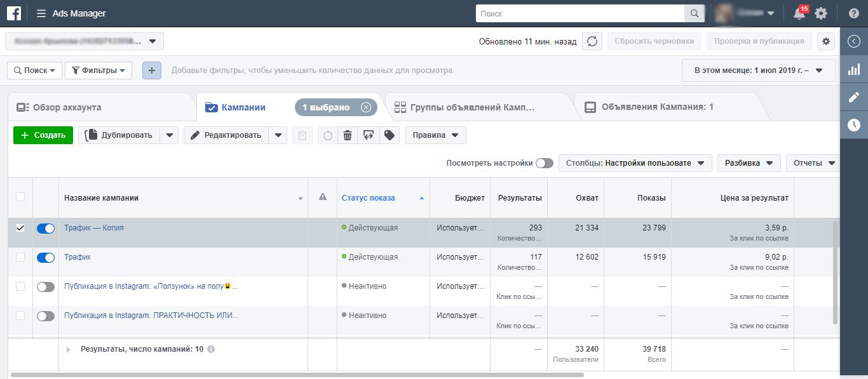868x379 pixels.
Task: Open the Столбцы columns dropdown
Action: pos(635,163)
